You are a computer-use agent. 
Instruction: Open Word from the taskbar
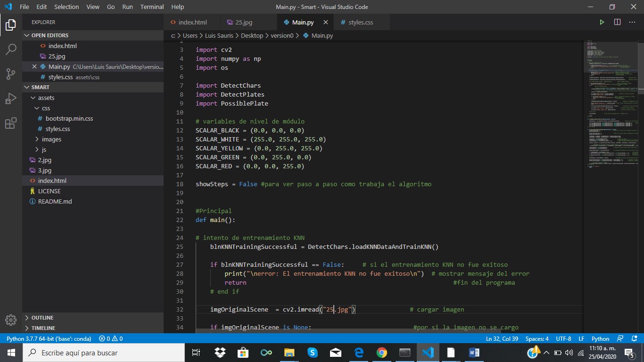click(x=474, y=353)
